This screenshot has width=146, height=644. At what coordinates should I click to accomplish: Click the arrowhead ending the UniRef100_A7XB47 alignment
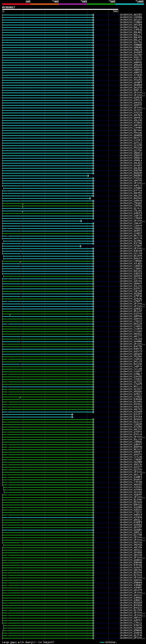point(81,246)
